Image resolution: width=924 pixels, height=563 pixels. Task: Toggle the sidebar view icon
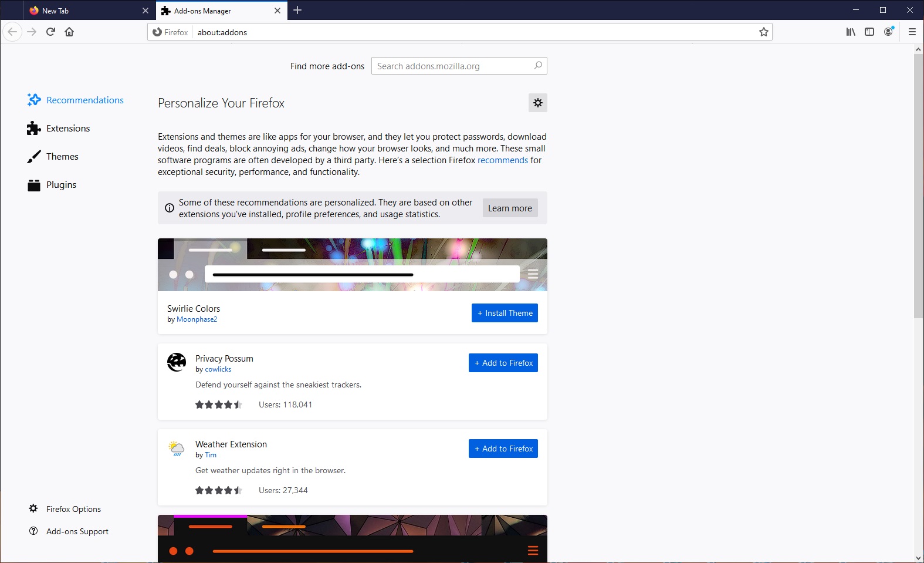[x=869, y=32]
